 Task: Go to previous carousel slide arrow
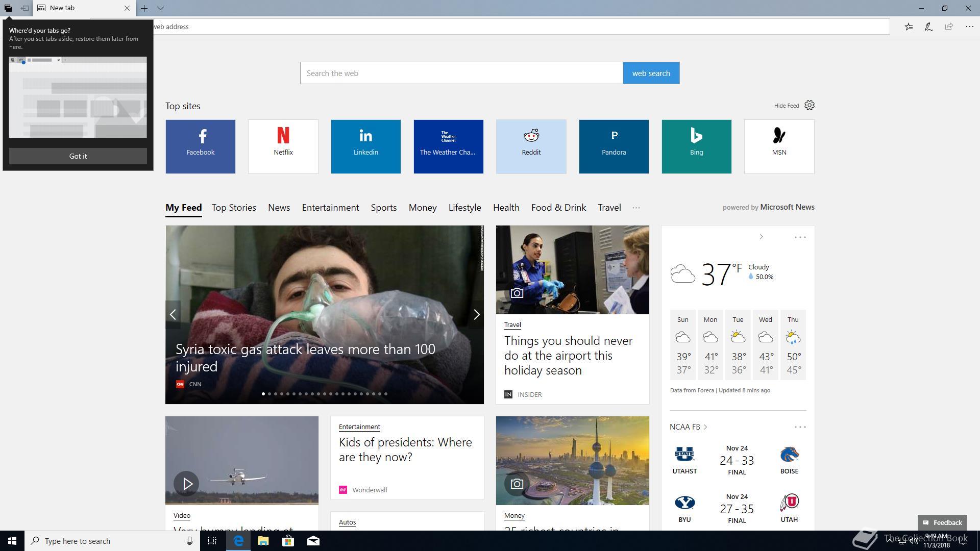point(173,314)
